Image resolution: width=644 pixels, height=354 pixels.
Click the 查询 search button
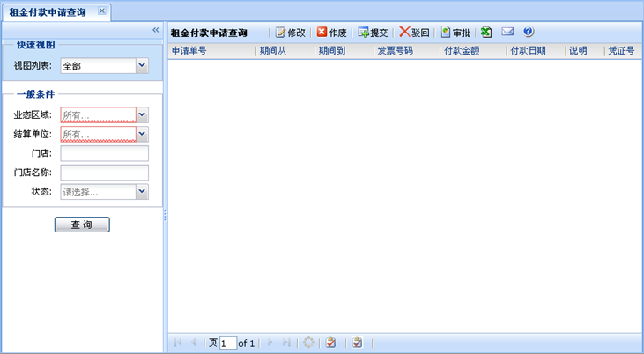coord(82,225)
